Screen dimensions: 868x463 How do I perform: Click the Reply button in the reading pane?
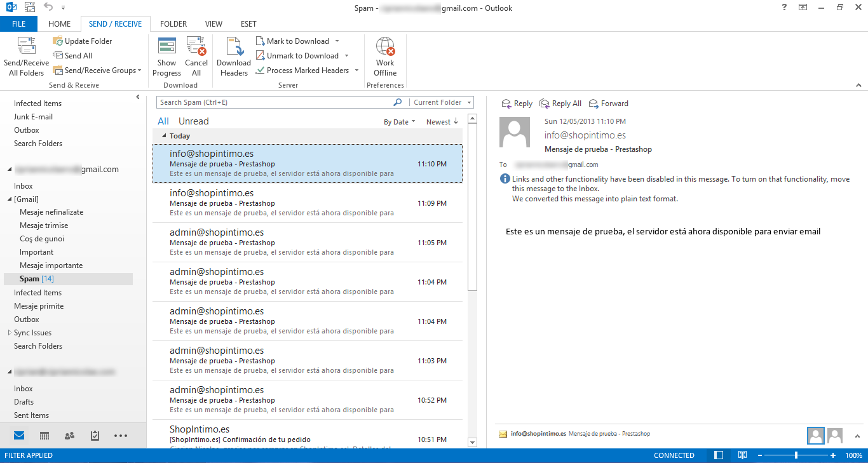coord(517,104)
